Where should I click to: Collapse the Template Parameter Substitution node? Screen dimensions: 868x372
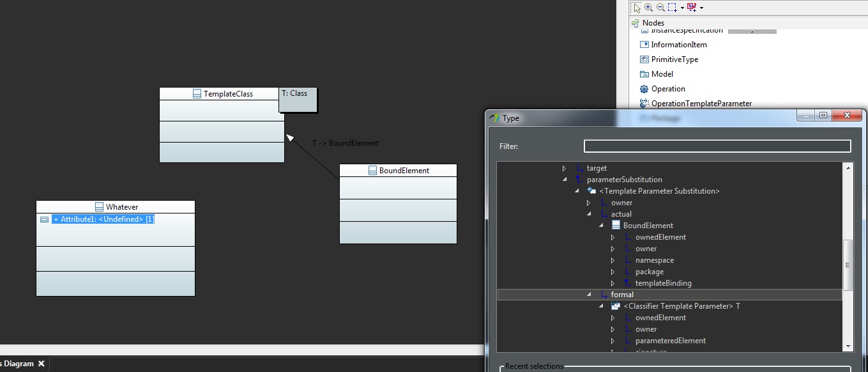576,191
